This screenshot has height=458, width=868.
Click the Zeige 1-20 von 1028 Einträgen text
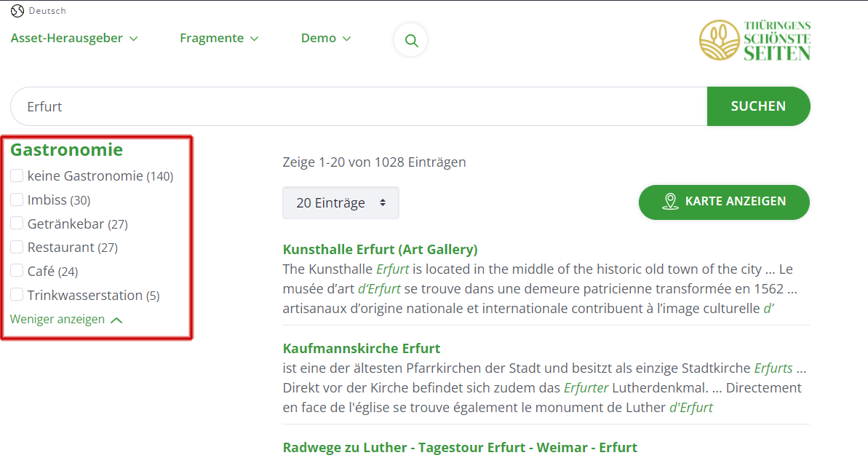coord(374,162)
